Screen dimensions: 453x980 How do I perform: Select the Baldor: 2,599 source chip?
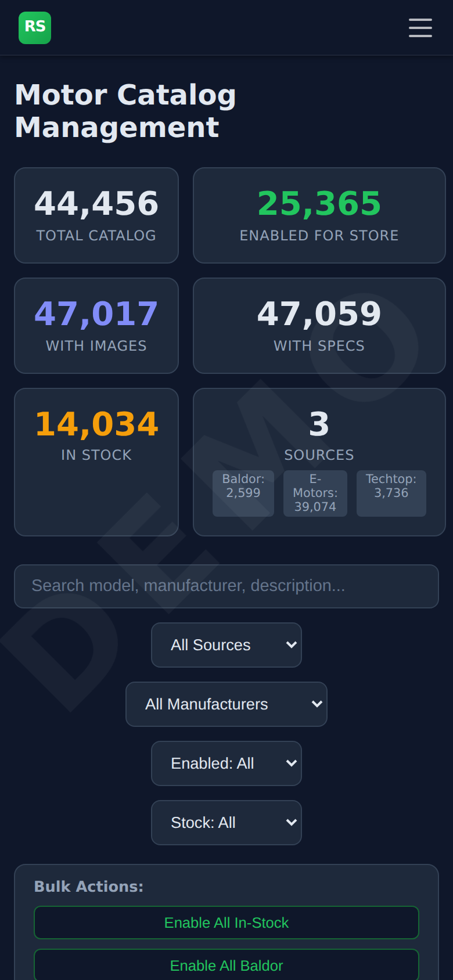click(243, 493)
